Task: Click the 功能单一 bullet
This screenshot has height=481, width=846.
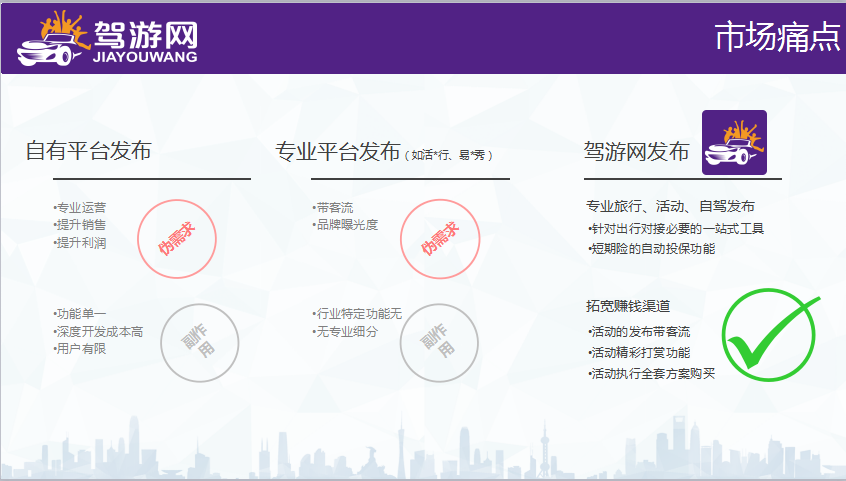Action: point(80,314)
